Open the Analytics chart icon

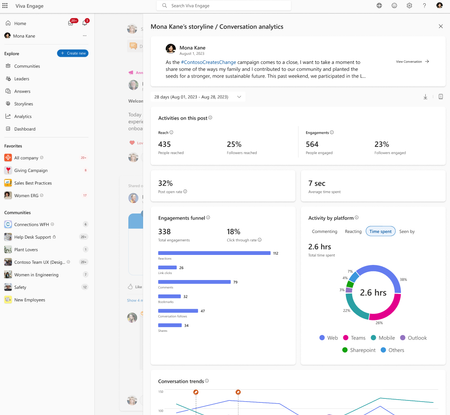8,116
